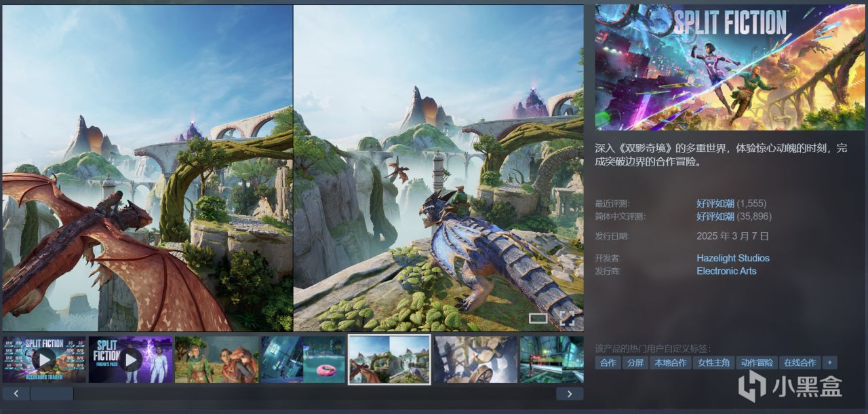Open the fullscreen expand icon on screenshot
The image size is (868, 414).
[x=567, y=318]
